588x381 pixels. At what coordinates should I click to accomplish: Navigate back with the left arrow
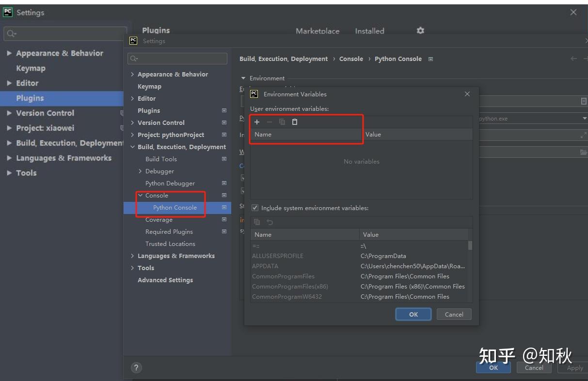tap(574, 59)
